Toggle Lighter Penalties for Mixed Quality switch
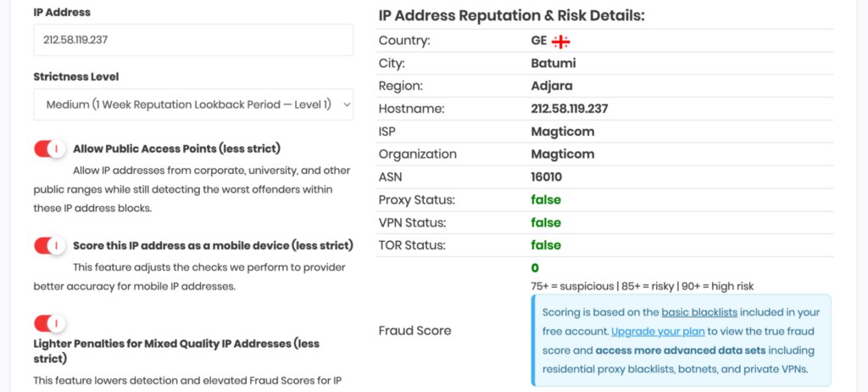The width and height of the screenshot is (868, 392). click(x=50, y=322)
